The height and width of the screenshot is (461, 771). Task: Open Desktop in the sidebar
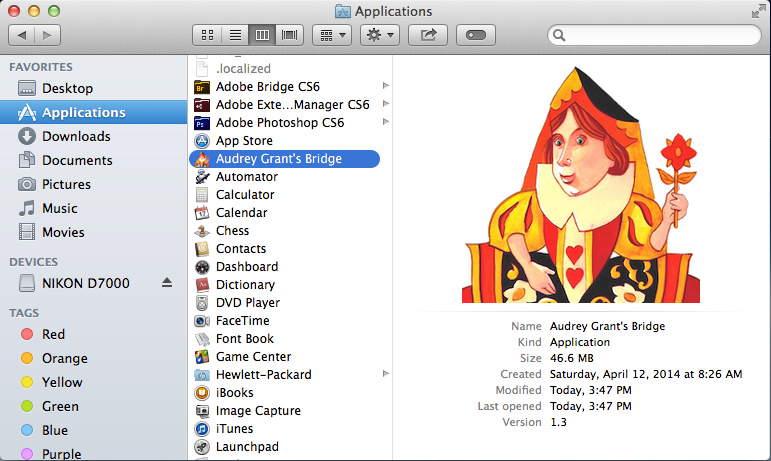pos(93,88)
